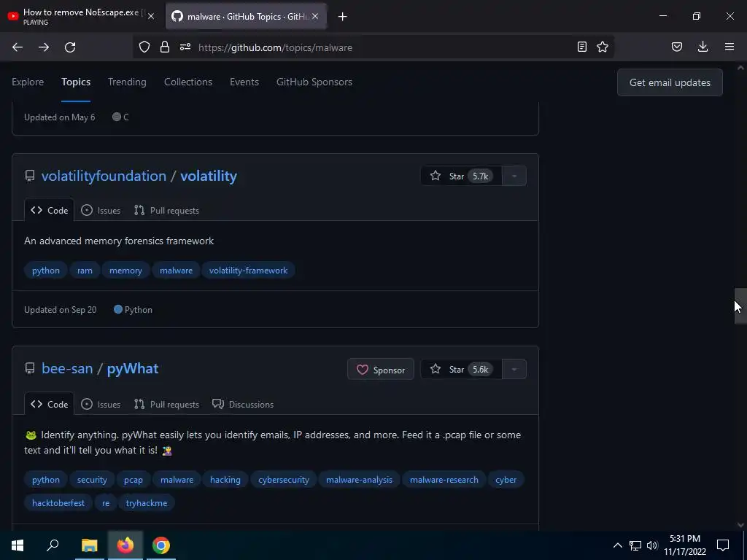
Task: Bookmark this page with the star icon
Action: 603,47
